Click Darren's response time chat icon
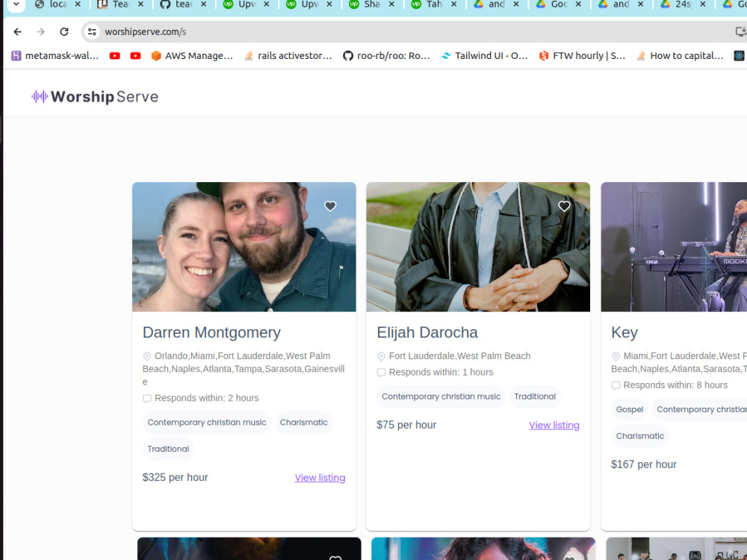 [146, 399]
